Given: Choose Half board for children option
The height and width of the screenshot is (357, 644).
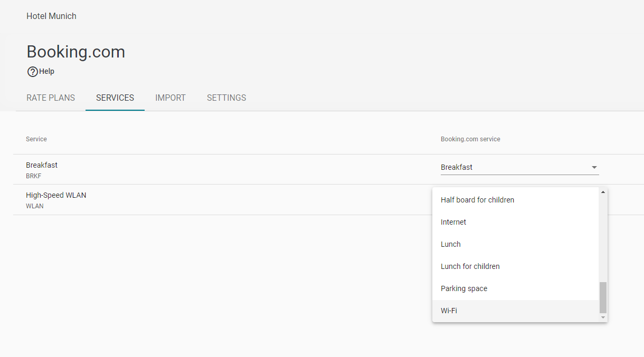Looking at the screenshot, I should [516, 200].
